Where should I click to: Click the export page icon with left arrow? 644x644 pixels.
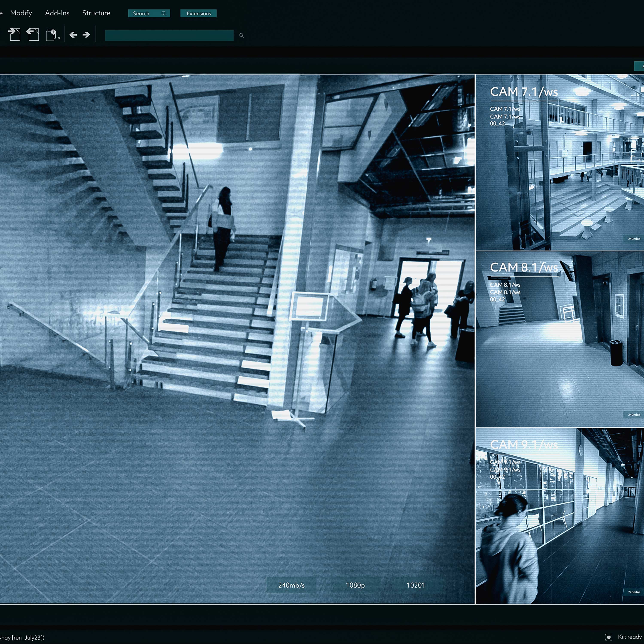(x=33, y=35)
